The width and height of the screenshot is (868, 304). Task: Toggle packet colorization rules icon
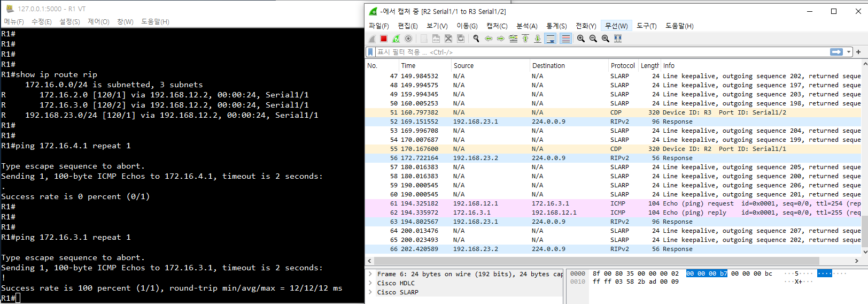pos(565,39)
